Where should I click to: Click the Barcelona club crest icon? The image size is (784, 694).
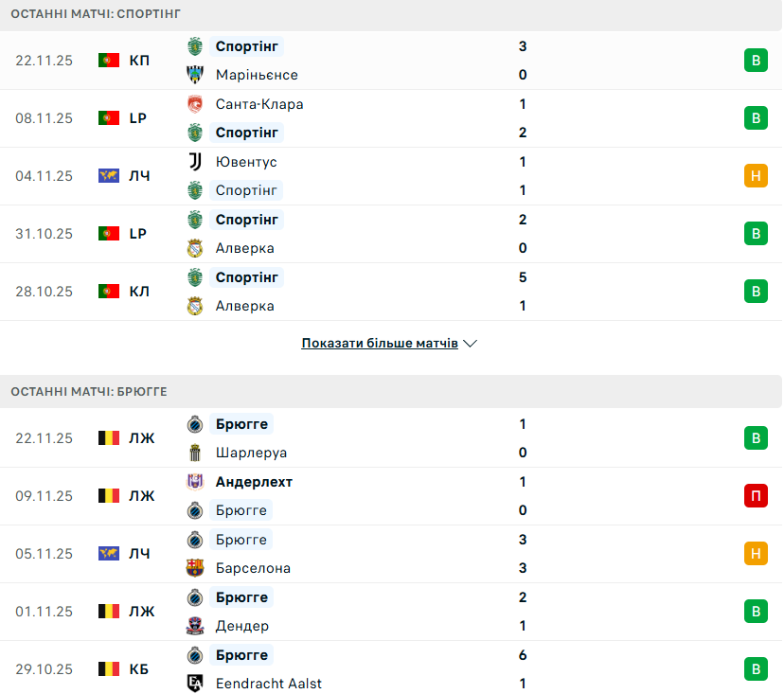195,568
